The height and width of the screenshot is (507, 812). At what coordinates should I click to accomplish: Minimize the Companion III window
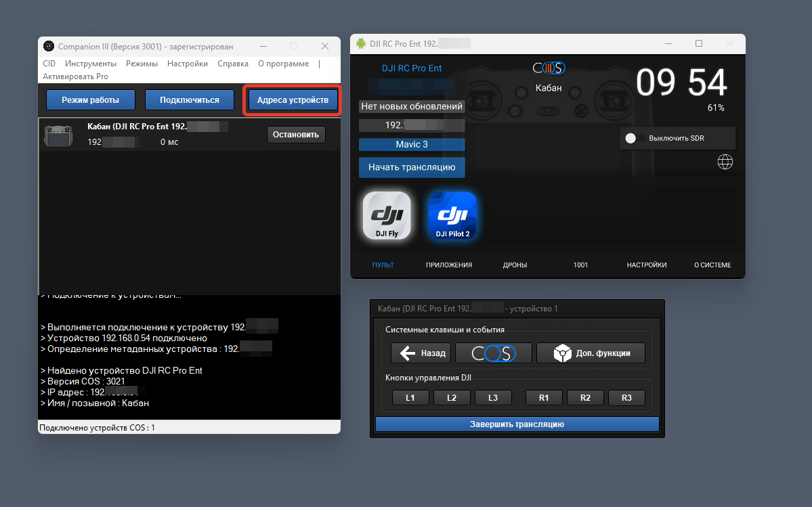(x=263, y=46)
